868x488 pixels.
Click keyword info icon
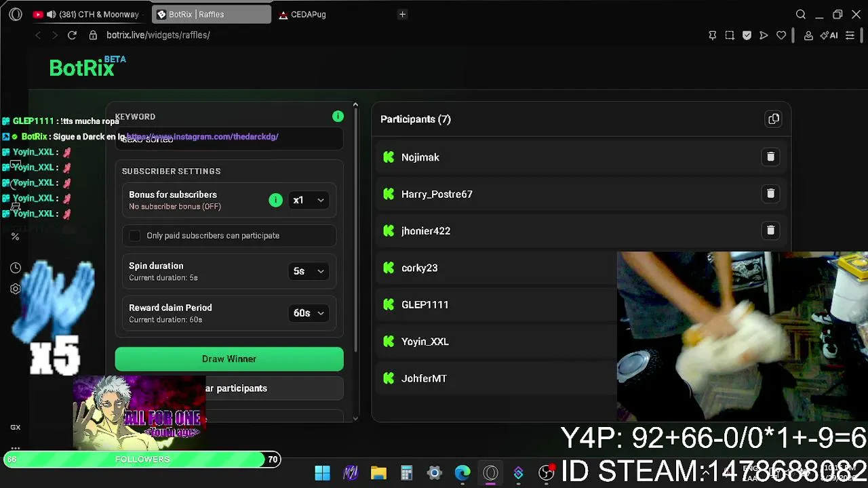[x=338, y=117]
